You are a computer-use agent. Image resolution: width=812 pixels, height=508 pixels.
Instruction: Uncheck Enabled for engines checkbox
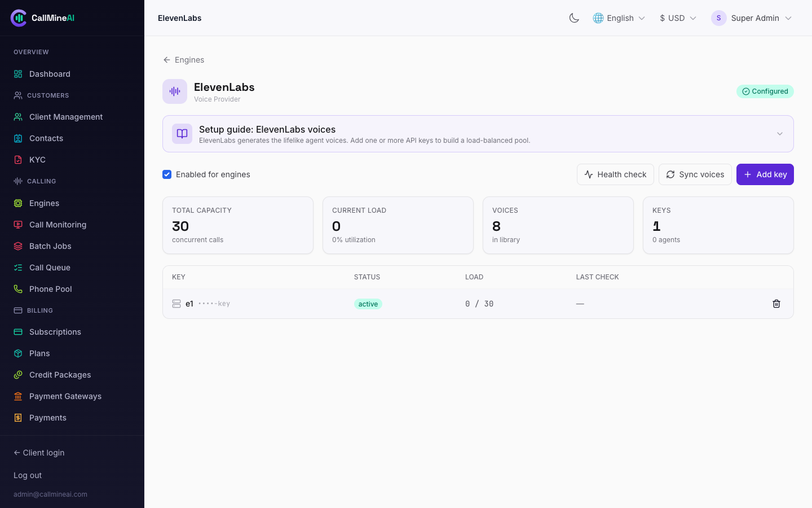(x=167, y=174)
